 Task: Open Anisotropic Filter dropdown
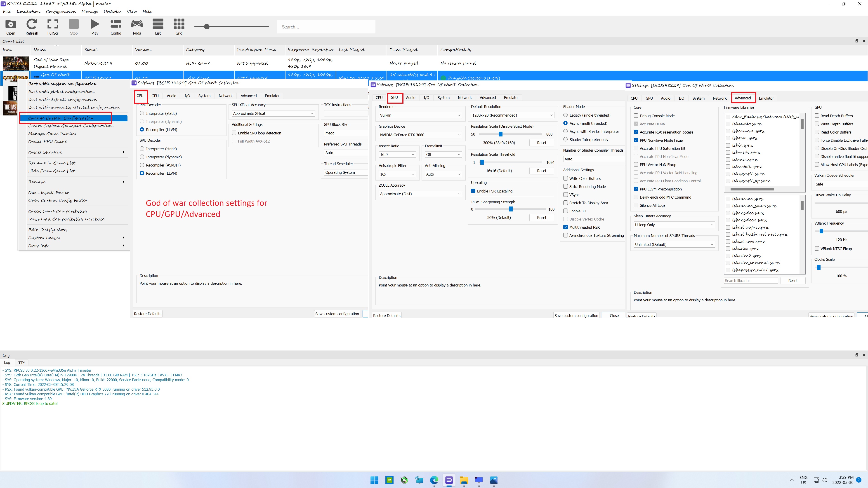point(397,174)
